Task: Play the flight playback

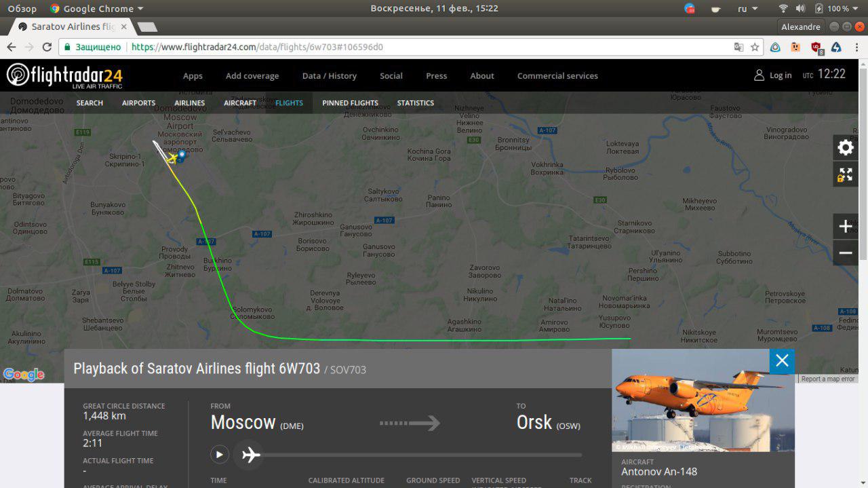Action: pos(219,454)
